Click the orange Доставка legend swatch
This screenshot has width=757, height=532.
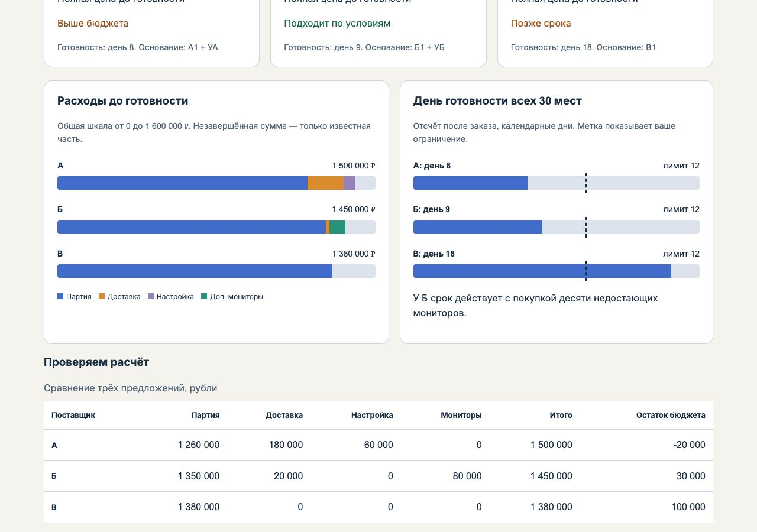(x=101, y=297)
